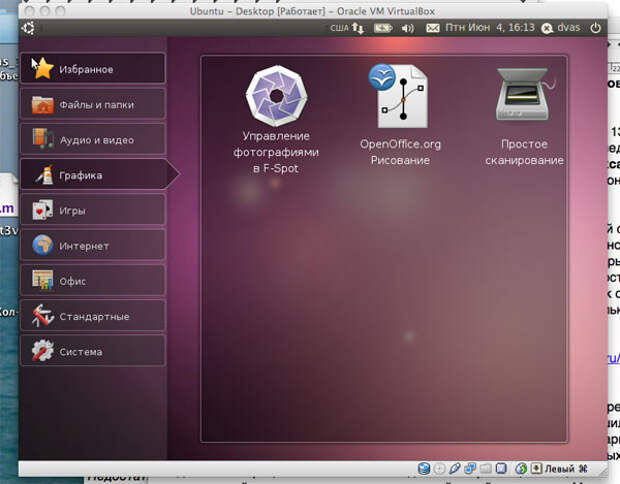This screenshot has height=484, width=620.
Task: Click VirtualBox shared folders status icon
Action: 485,469
